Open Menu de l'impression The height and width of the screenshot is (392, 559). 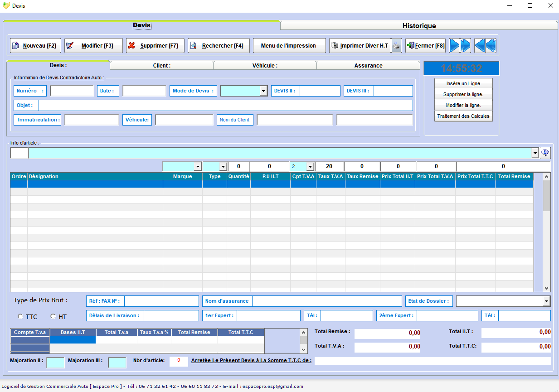[x=289, y=46]
